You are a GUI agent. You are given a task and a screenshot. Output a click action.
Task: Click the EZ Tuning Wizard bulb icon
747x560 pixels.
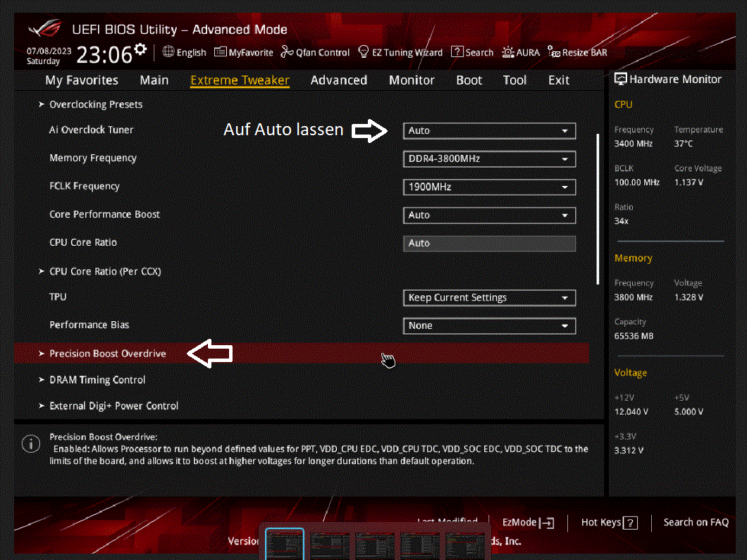pos(363,51)
